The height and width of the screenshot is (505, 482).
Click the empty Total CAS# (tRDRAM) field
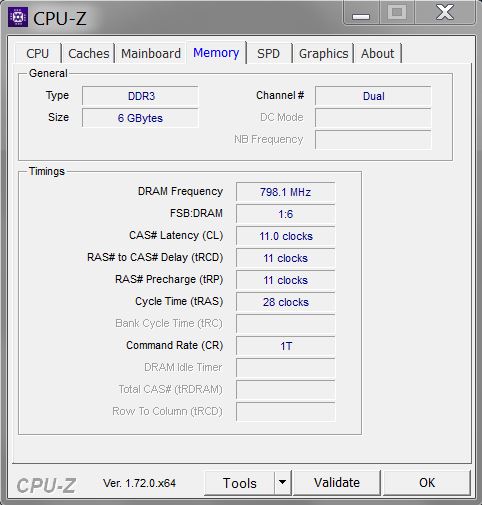[x=286, y=390]
